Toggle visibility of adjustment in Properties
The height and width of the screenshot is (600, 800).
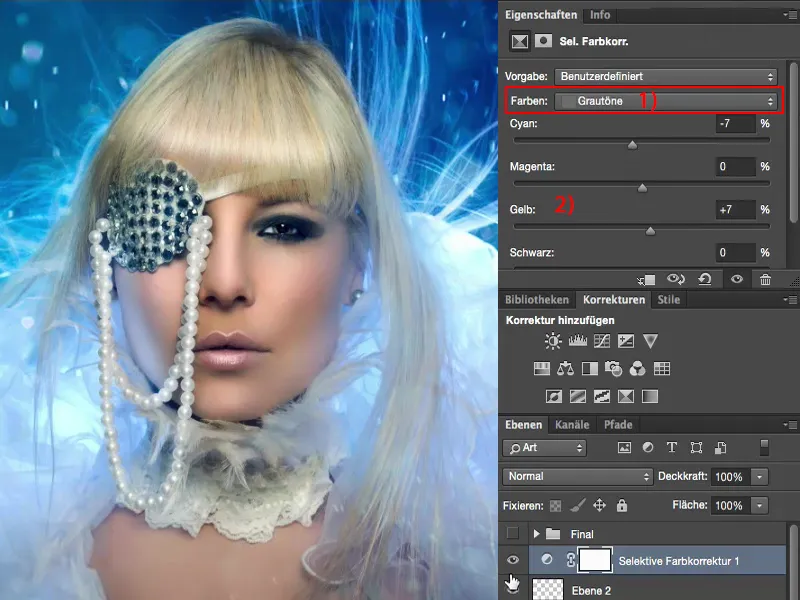(x=736, y=279)
